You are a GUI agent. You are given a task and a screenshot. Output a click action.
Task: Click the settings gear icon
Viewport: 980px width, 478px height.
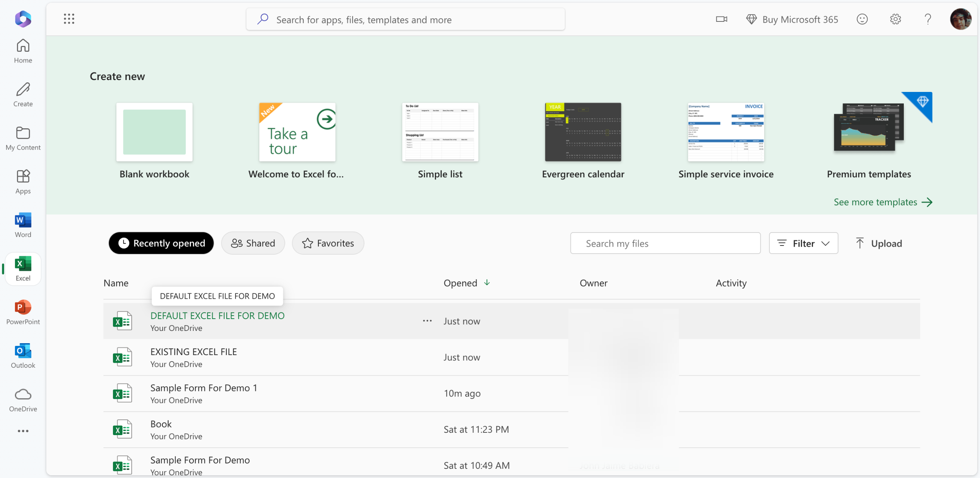pyautogui.click(x=895, y=19)
